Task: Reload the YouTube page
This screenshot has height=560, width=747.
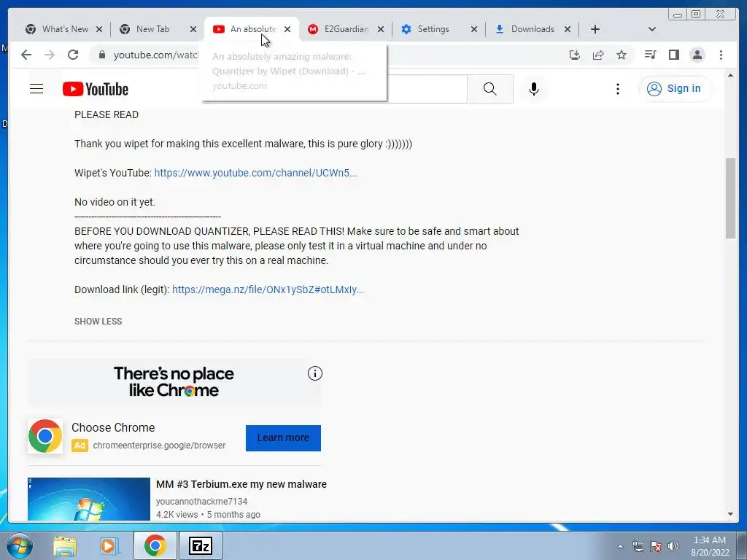Action: 73,55
